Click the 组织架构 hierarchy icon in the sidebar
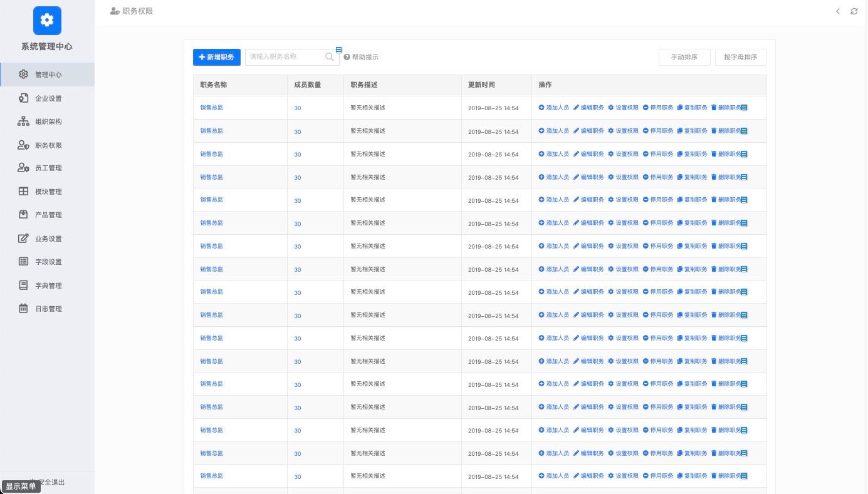The height and width of the screenshot is (494, 868). pyautogui.click(x=23, y=121)
